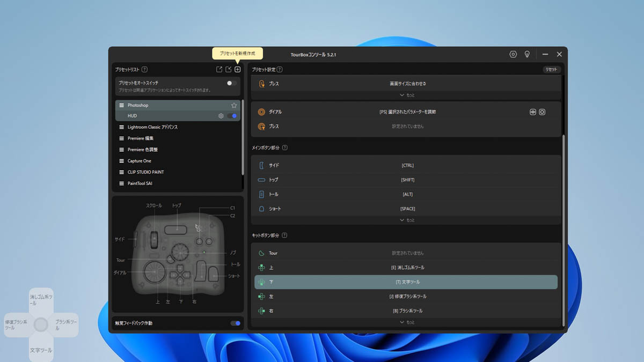644x362 pixels.
Task: Expand もっと below 画面サイズに合わせる
Action: point(407,95)
